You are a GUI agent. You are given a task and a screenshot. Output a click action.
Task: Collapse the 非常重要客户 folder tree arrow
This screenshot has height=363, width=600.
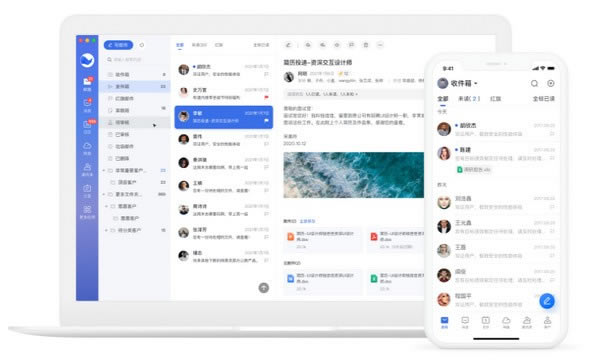104,170
